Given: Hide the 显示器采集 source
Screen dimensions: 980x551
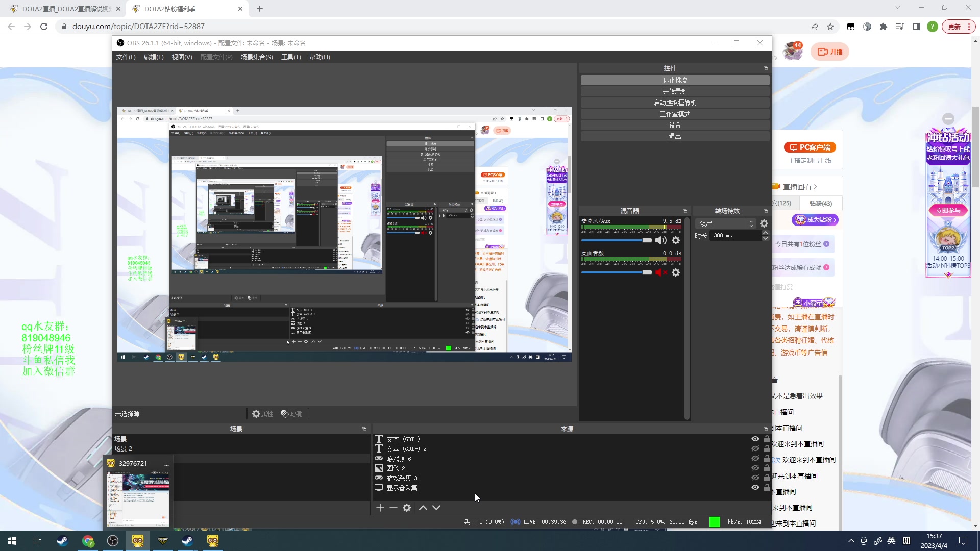Looking at the screenshot, I should 755,487.
